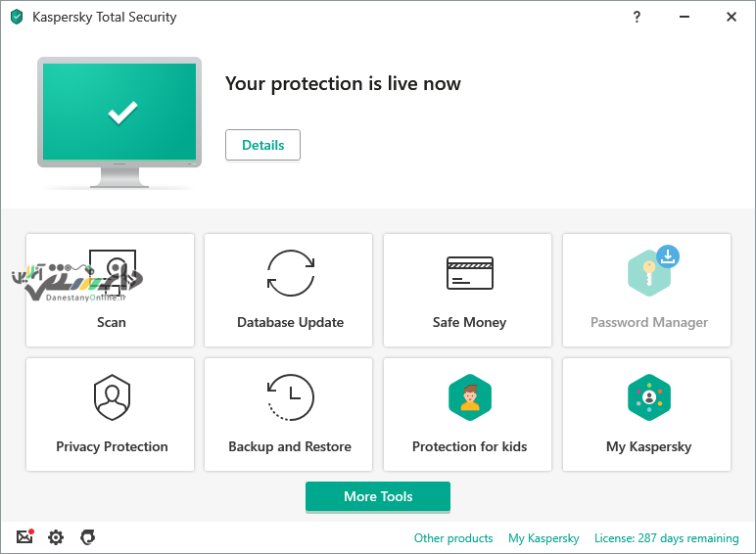Open notifications via the envelope icon
This screenshot has height=554, width=756.
[x=24, y=536]
